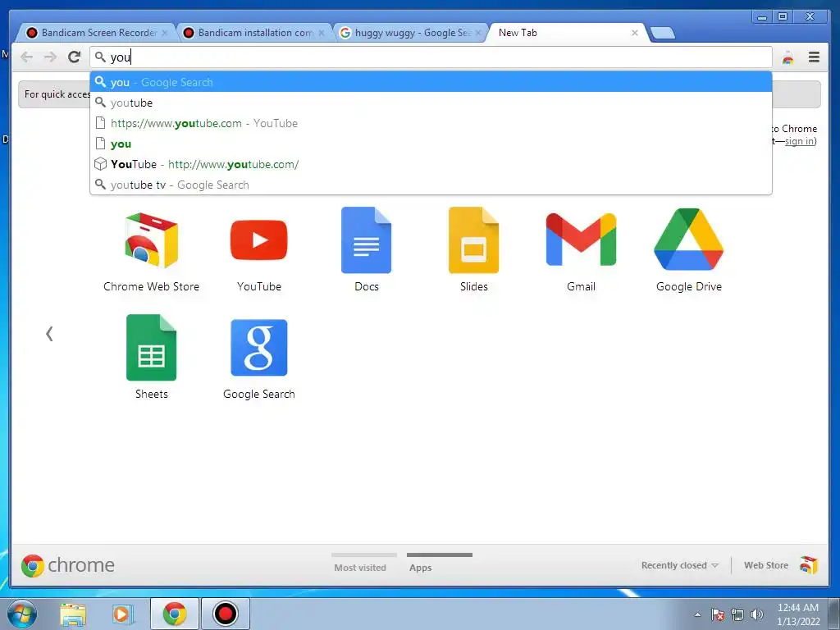Screen dimensions: 840x630
Task: Click the volume speaker tray icon
Action: tap(757, 614)
